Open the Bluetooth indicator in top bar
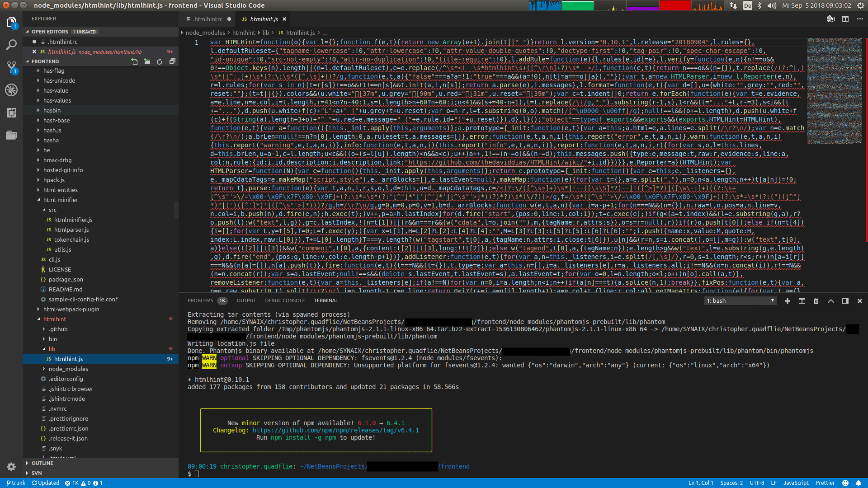The image size is (868, 488). [759, 5]
